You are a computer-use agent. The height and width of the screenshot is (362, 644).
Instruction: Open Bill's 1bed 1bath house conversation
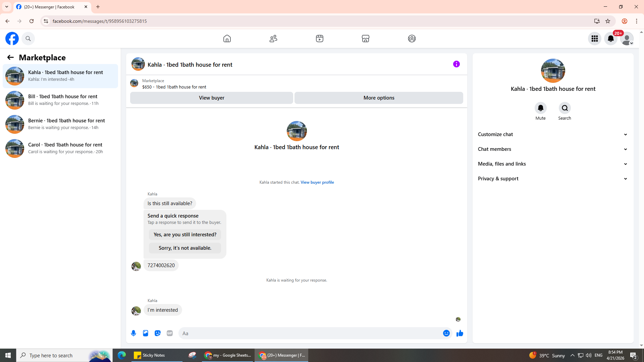coord(60,100)
